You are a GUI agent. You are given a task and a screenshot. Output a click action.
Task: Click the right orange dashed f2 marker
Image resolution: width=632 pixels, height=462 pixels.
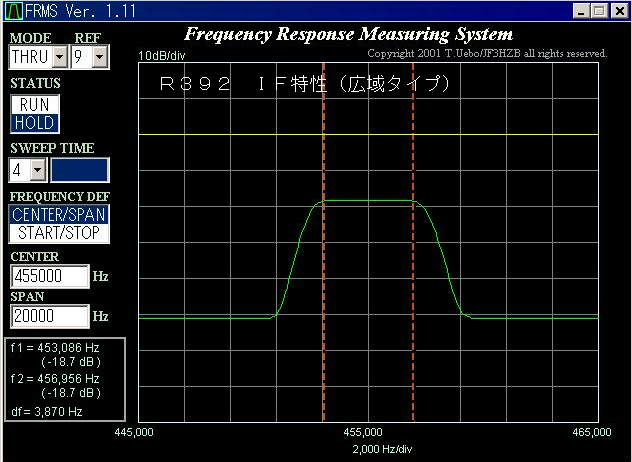click(x=413, y=242)
